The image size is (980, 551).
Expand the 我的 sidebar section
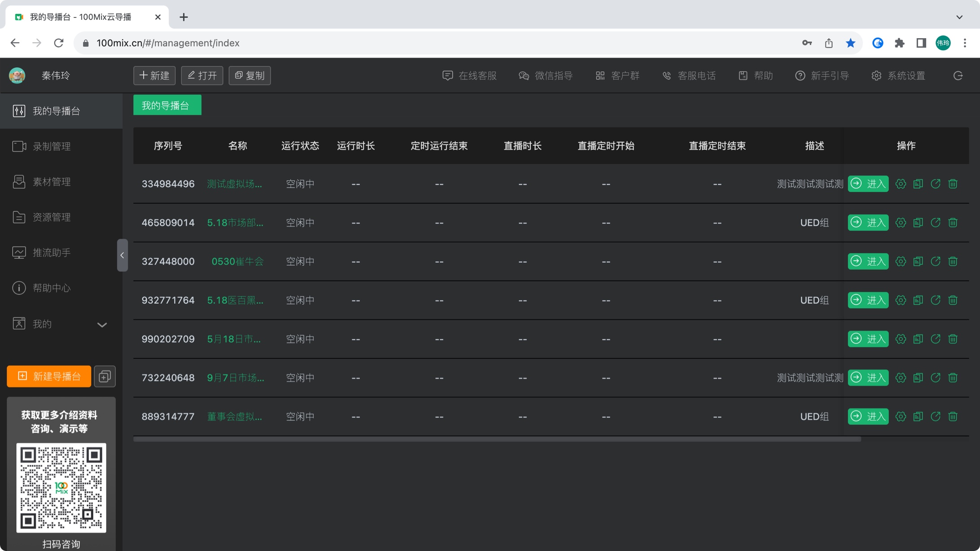[61, 324]
